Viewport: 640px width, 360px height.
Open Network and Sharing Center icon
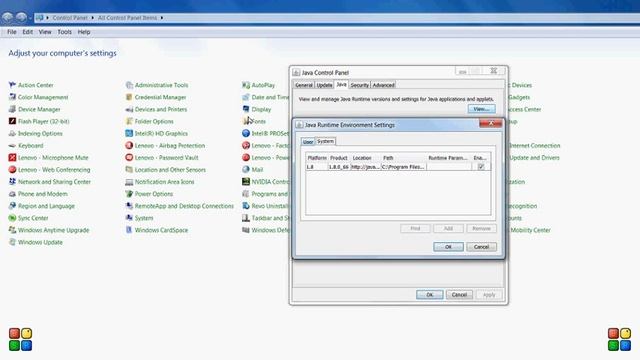click(12, 182)
